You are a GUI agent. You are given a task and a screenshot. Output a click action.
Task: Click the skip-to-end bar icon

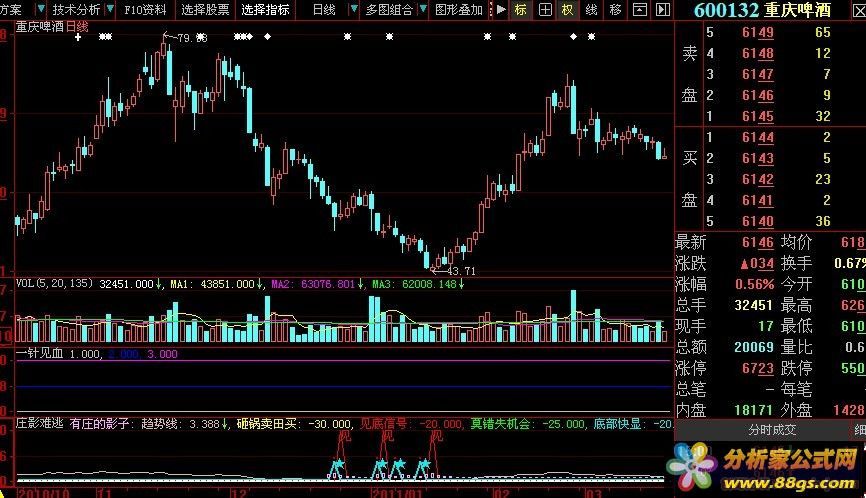(x=663, y=9)
